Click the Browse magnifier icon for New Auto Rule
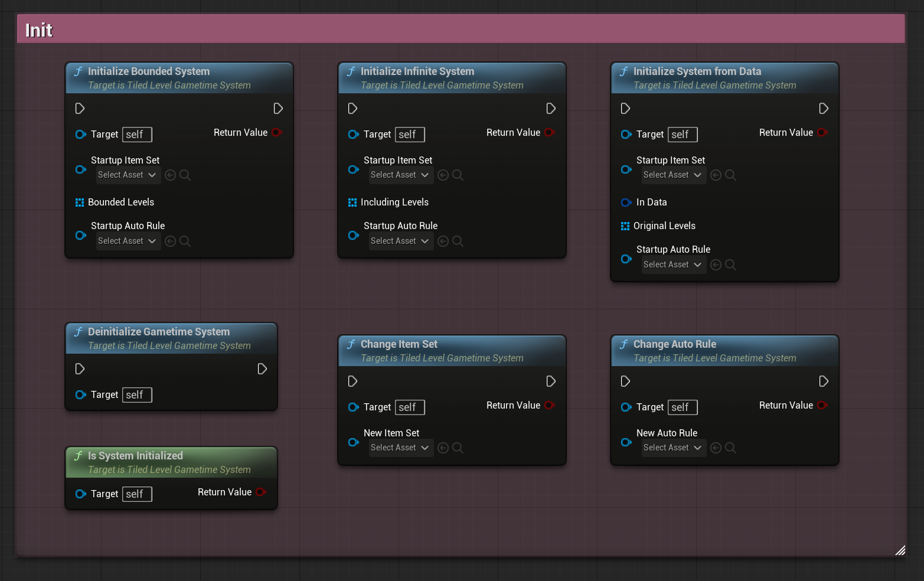Image resolution: width=924 pixels, height=581 pixels. tap(730, 448)
